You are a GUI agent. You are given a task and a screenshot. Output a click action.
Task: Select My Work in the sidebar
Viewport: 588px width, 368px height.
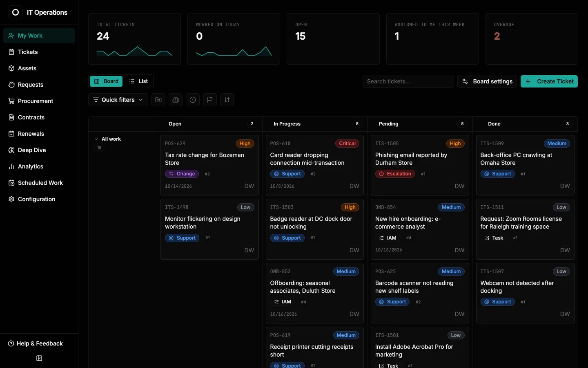39,36
